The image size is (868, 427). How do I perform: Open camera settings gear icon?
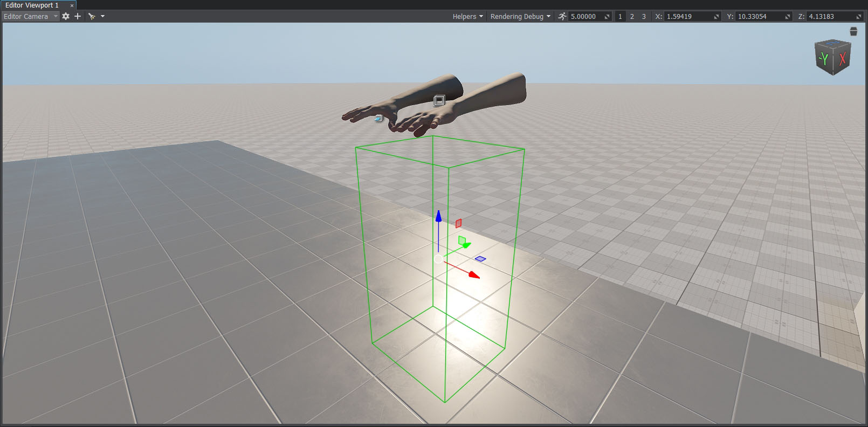(66, 16)
